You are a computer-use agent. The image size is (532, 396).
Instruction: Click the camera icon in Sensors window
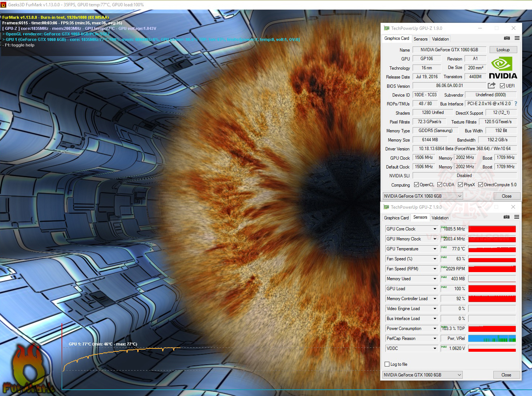507,217
